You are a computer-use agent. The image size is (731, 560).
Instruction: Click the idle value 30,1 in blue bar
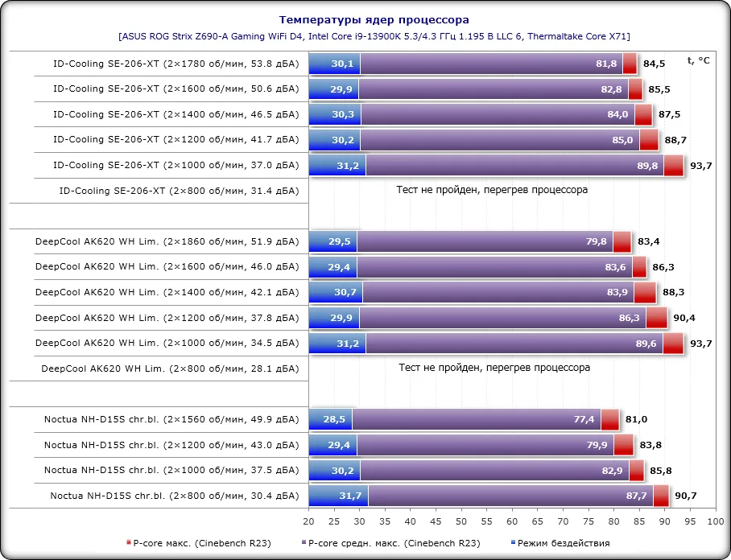(343, 64)
